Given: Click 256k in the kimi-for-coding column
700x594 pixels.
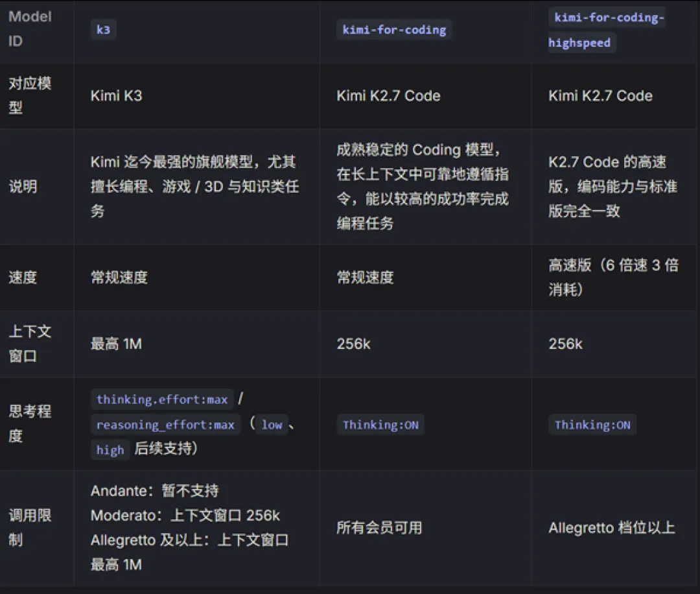Looking at the screenshot, I should (x=354, y=344).
